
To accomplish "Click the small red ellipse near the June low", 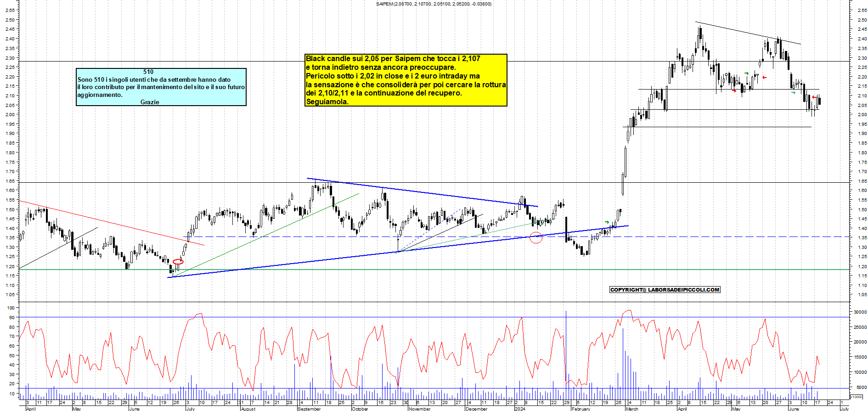I will point(178,262).
